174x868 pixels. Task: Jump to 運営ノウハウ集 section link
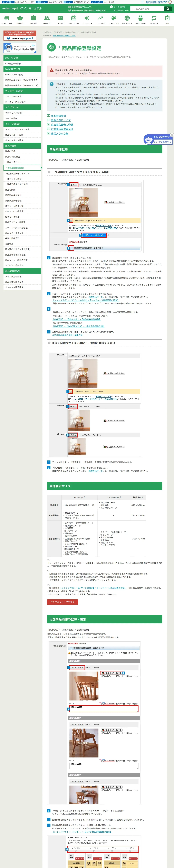(59, 133)
